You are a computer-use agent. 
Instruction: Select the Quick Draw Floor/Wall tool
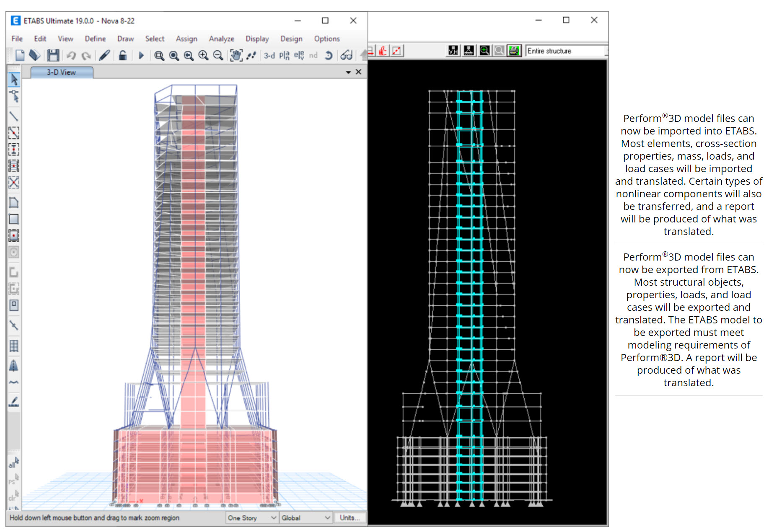coord(14,235)
